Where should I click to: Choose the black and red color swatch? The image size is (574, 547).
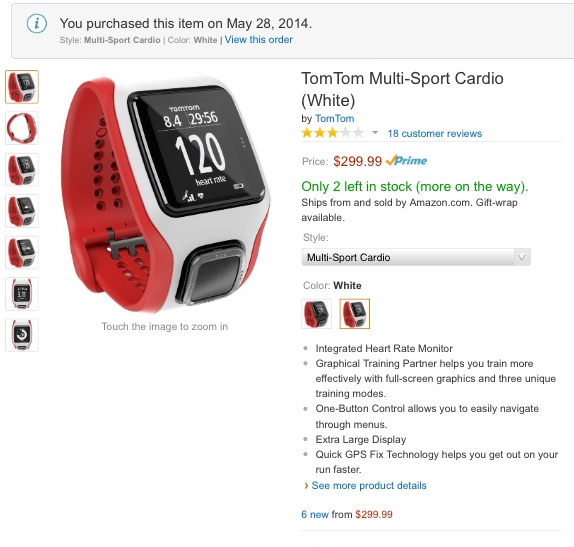pos(317,314)
